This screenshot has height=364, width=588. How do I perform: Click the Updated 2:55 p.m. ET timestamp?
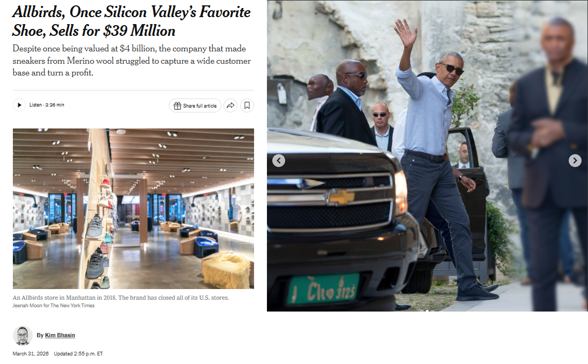click(78, 353)
